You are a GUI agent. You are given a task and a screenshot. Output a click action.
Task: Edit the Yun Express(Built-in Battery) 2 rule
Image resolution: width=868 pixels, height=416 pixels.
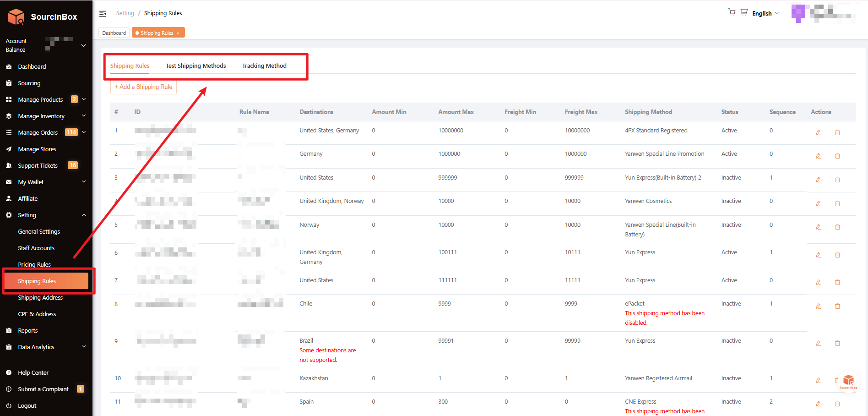tap(818, 180)
